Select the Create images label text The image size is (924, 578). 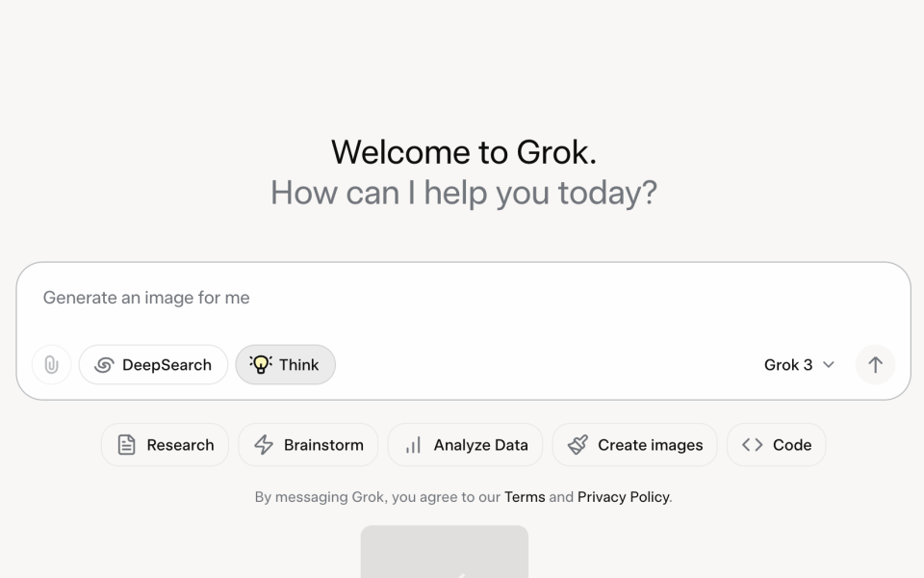[650, 445]
